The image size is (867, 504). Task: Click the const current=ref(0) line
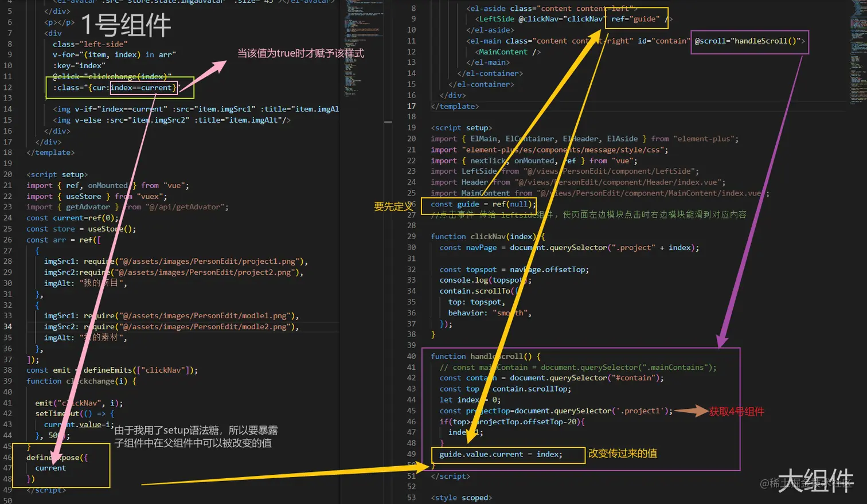tap(72, 218)
